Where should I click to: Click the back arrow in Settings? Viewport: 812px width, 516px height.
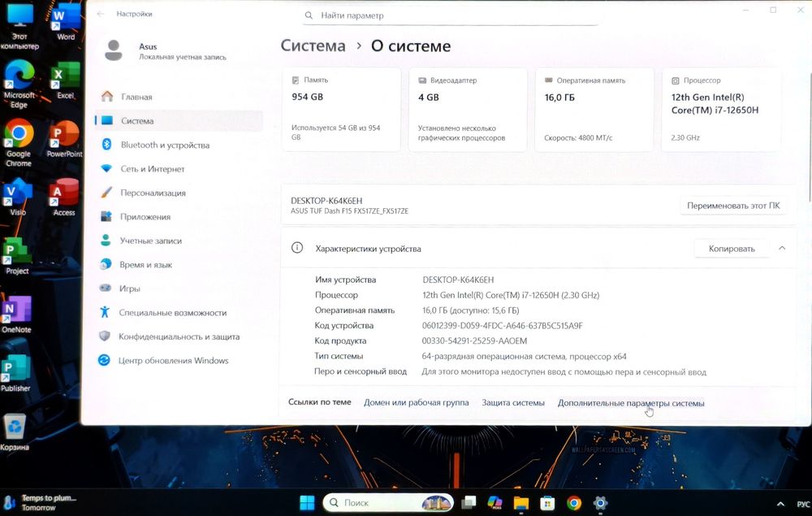(101, 14)
